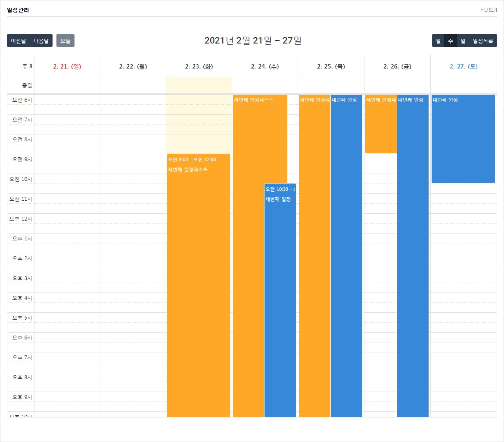This screenshot has width=504, height=442.
Task: Open Thursday 2. 25. (목) header
Action: (x=331, y=66)
